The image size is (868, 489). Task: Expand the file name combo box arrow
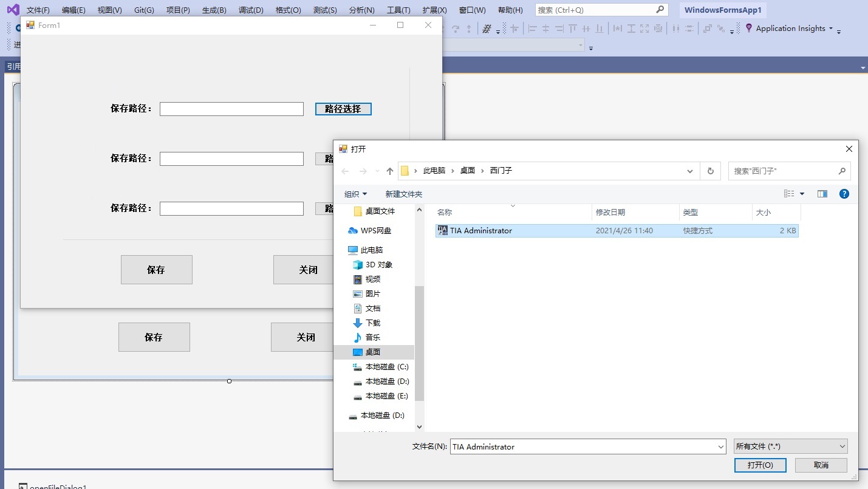[x=719, y=446]
